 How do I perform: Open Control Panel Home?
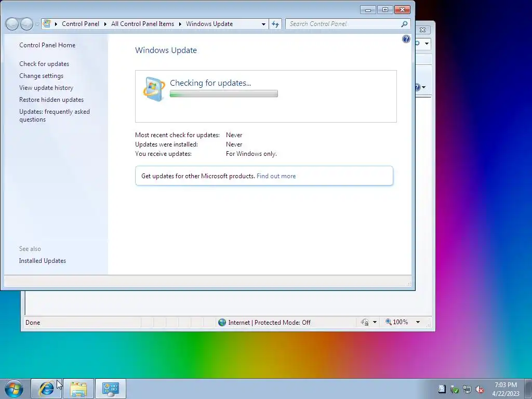[47, 45]
